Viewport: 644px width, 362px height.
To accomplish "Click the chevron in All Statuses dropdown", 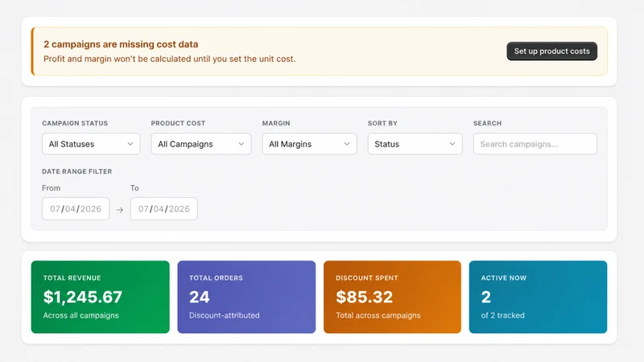I will coord(130,144).
